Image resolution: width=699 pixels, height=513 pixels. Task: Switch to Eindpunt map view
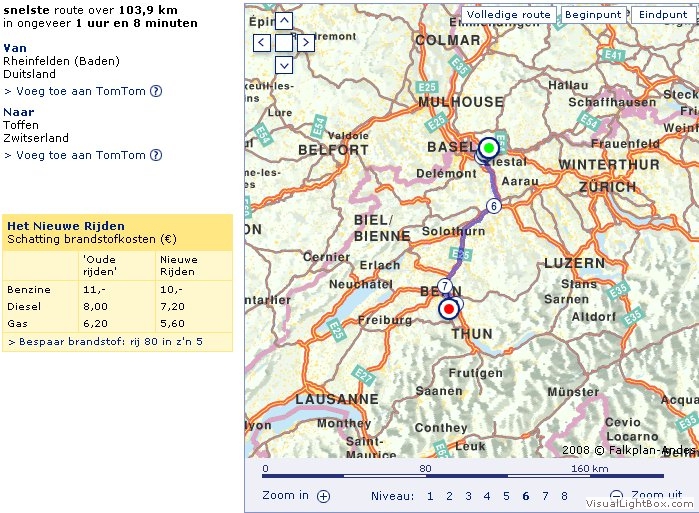click(663, 15)
